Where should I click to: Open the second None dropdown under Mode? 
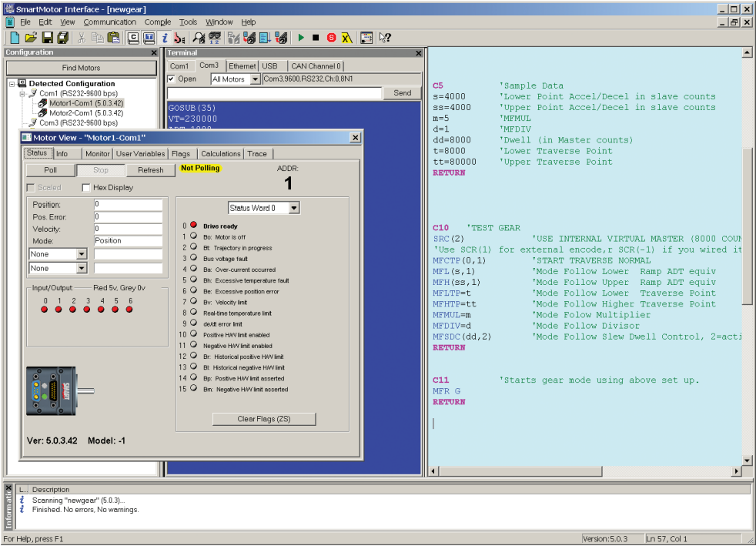[82, 268]
